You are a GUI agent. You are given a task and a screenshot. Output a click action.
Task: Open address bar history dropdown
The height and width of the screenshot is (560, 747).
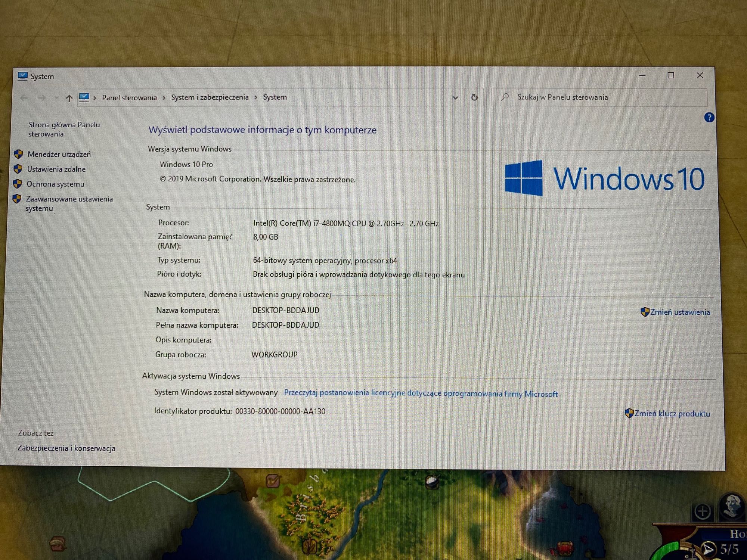pyautogui.click(x=455, y=98)
